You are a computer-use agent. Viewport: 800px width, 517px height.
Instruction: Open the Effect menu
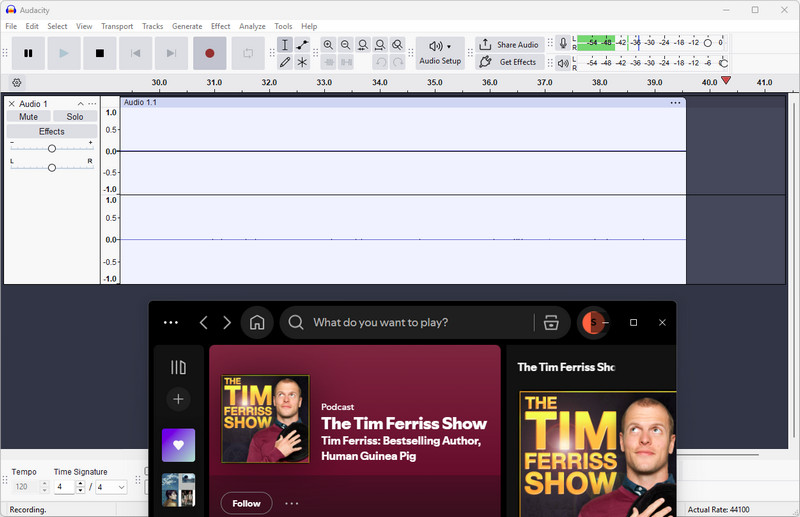pyautogui.click(x=220, y=26)
